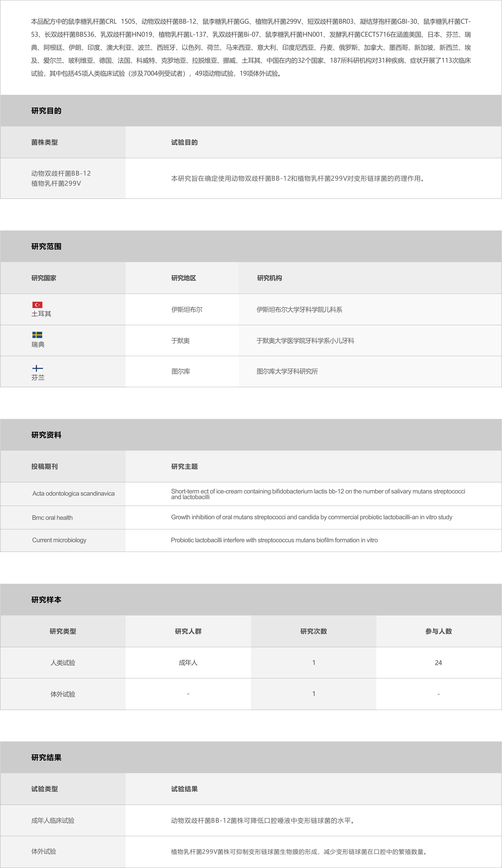Click the Short-term ice-cream bb-12 study title

tap(318, 494)
